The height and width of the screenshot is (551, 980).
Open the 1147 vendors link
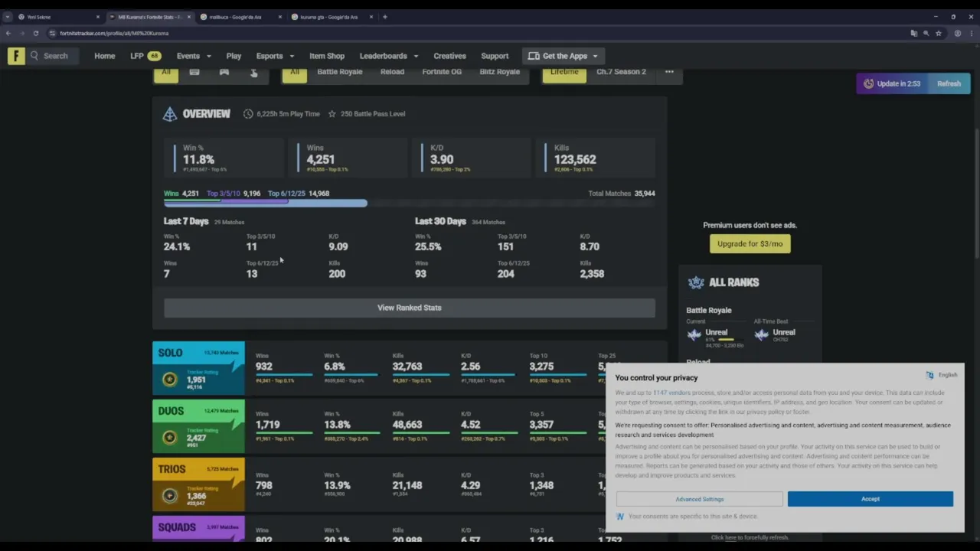pos(671,393)
